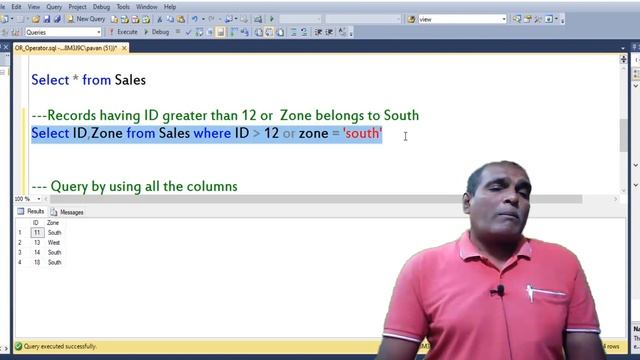
Task: Click the Increase Indent icon
Action: tap(329, 32)
